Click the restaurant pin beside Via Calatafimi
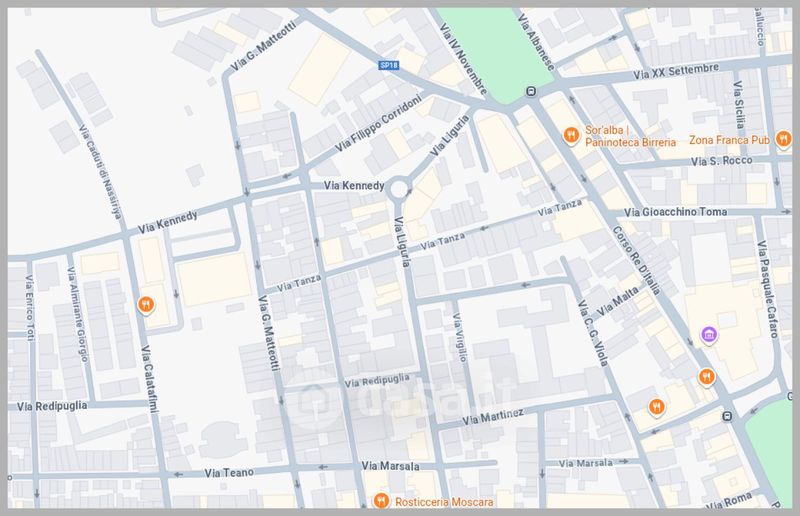Image resolution: width=800 pixels, height=516 pixels. [146, 305]
